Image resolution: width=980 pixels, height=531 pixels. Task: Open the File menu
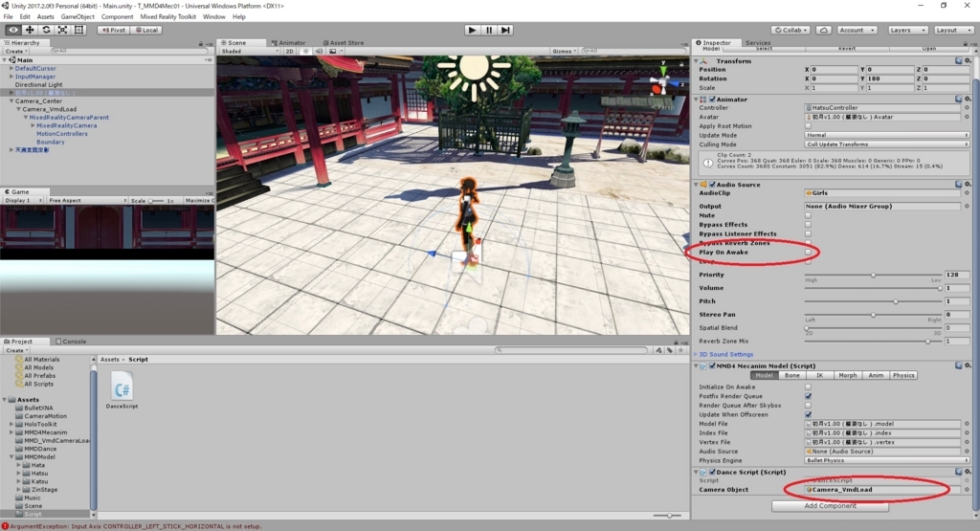click(x=8, y=17)
